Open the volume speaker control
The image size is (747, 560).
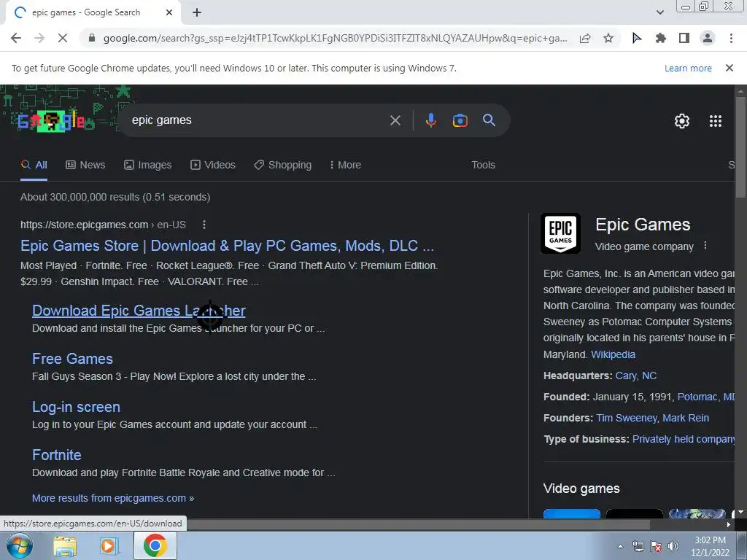point(673,546)
